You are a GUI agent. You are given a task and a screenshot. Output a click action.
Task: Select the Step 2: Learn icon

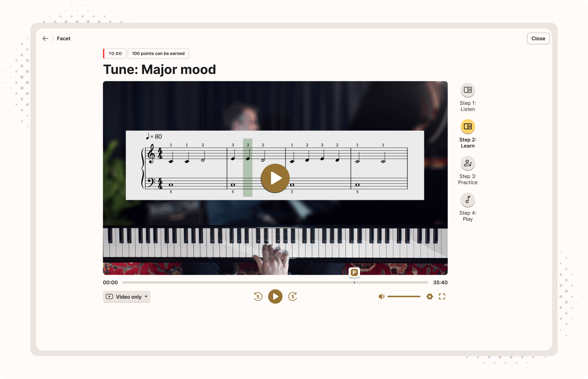click(468, 127)
